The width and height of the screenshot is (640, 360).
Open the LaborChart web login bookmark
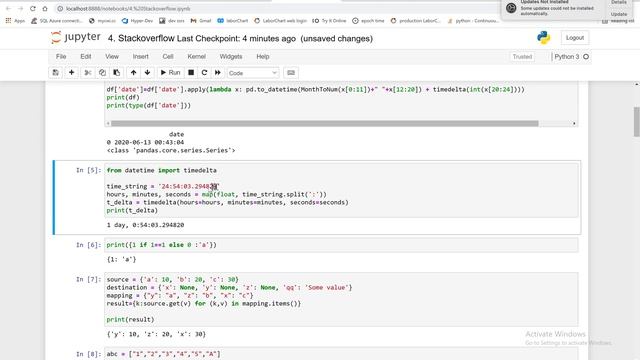point(280,21)
